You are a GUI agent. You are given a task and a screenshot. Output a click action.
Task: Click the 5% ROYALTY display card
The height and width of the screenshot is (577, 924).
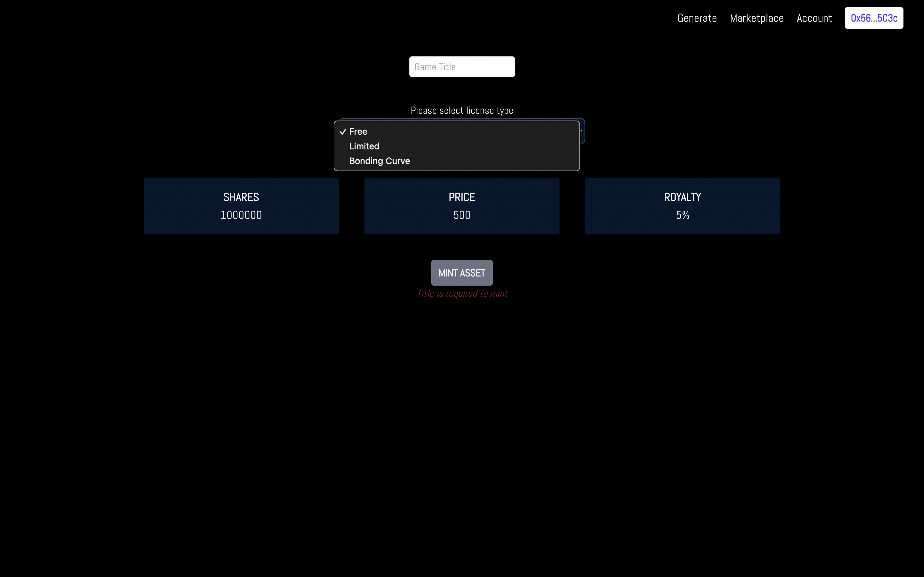[682, 206]
